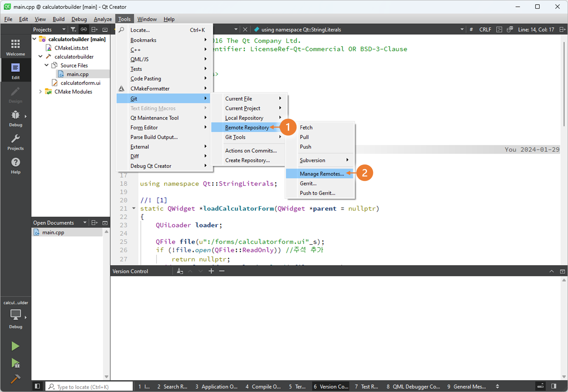Close the Open Documents pane icon
This screenshot has width=568, height=392.
105,223
